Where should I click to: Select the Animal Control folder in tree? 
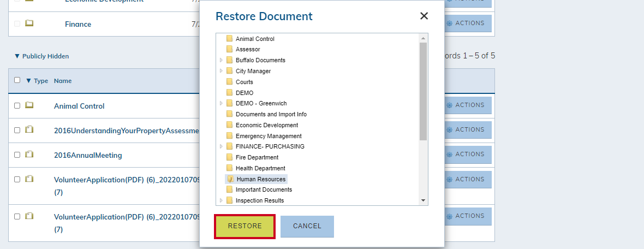point(255,39)
